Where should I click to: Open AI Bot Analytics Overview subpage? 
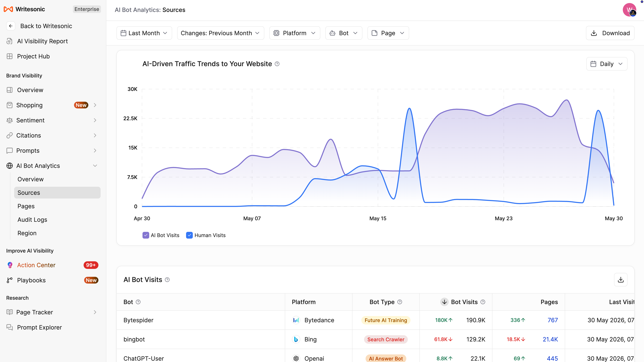pyautogui.click(x=30, y=179)
